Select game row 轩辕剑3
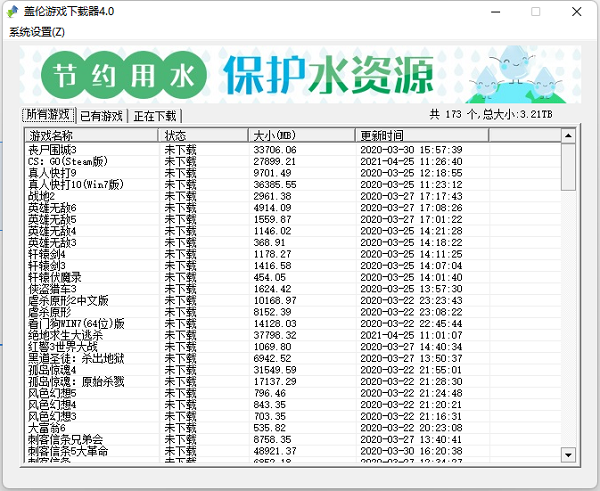The height and width of the screenshot is (491, 600). 293,266
